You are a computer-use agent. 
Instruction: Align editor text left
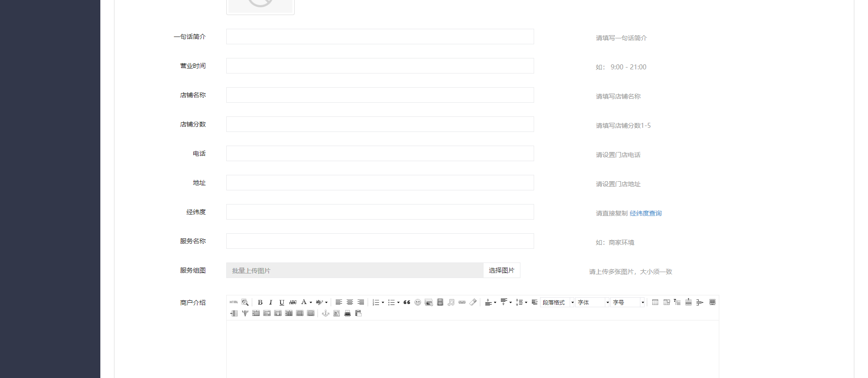point(339,302)
